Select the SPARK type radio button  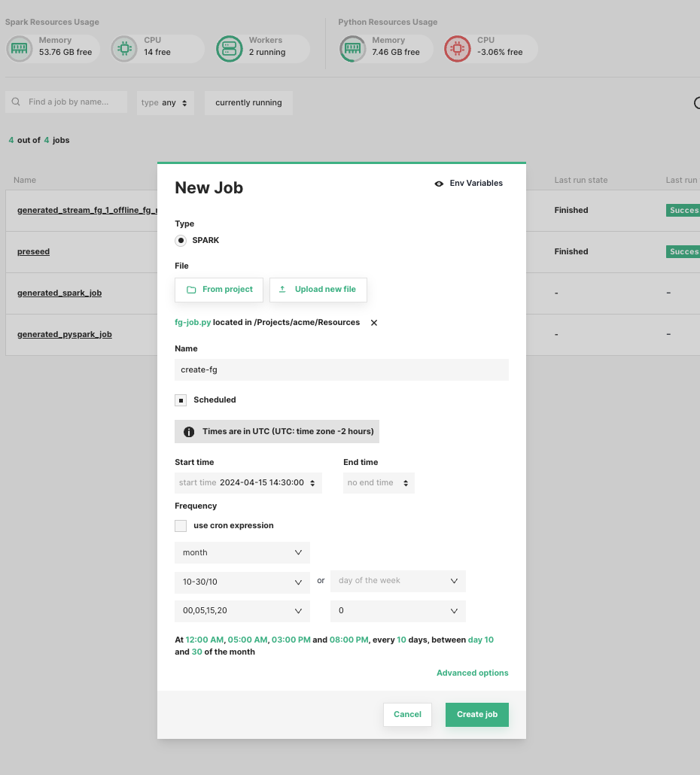click(181, 241)
